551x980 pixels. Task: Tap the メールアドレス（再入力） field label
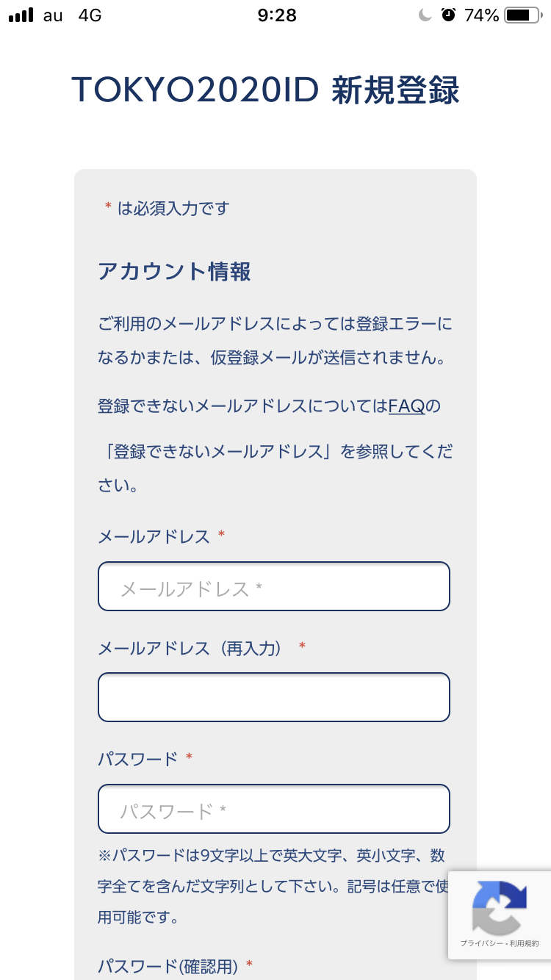(x=190, y=648)
